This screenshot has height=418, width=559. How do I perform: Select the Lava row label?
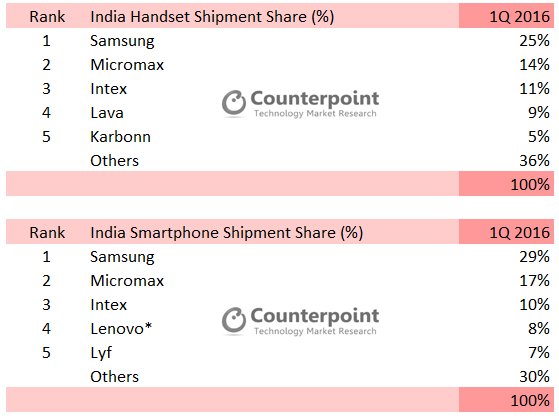click(107, 113)
